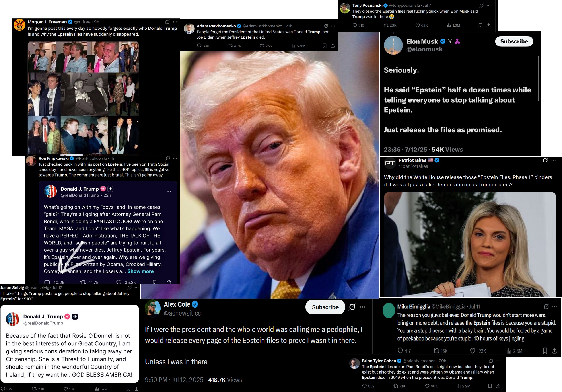The width and height of the screenshot is (562, 392).
Task: Like Mike Birnigglia tweet with 123K hearts
Action: click(473, 351)
